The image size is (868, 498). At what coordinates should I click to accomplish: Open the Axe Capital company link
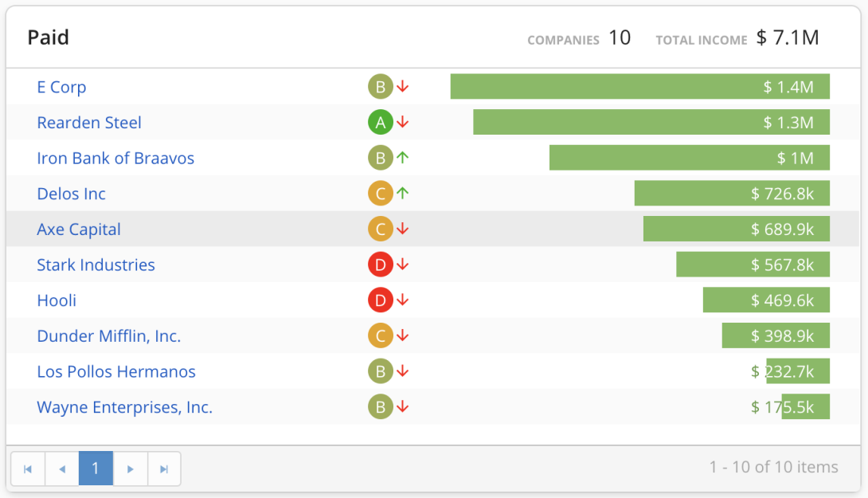coord(79,229)
